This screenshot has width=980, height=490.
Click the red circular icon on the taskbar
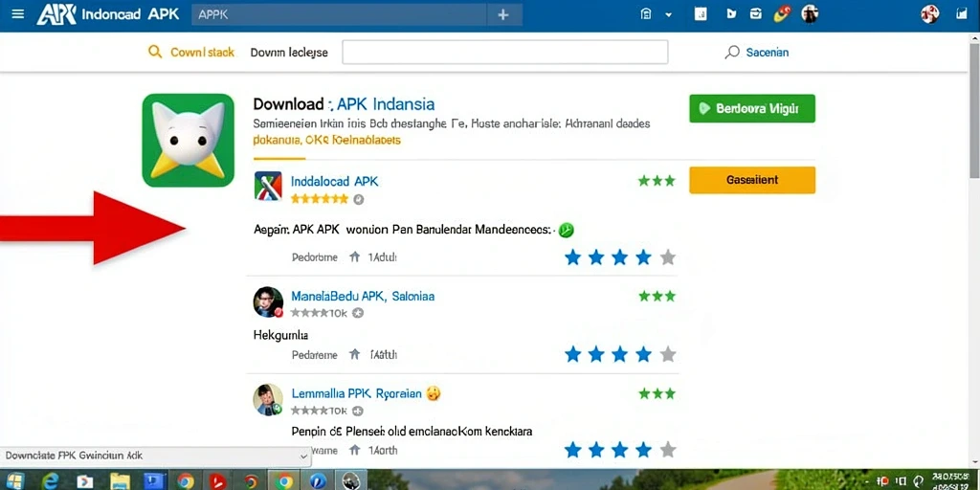coord(216,480)
